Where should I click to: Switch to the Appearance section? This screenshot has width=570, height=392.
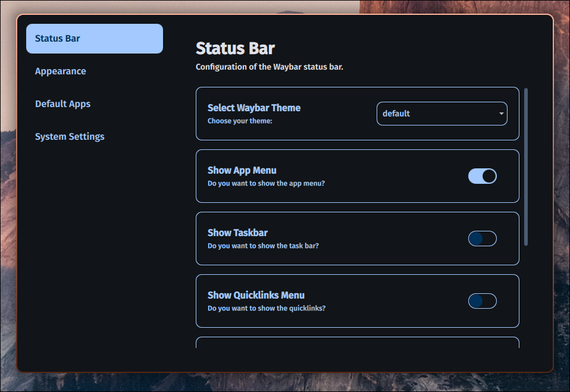coord(60,71)
